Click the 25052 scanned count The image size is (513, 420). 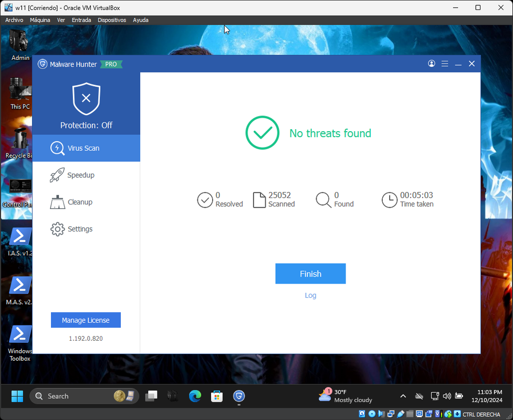point(280,195)
